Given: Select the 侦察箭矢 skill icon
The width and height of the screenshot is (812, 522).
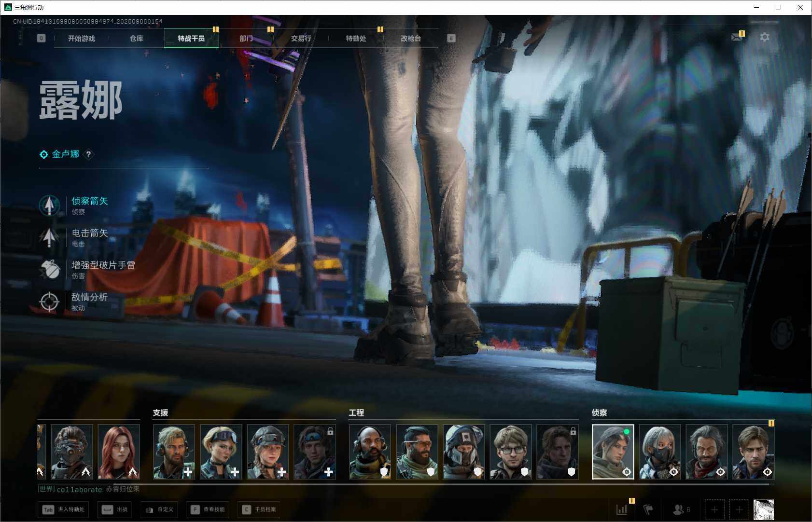Looking at the screenshot, I should tap(49, 205).
